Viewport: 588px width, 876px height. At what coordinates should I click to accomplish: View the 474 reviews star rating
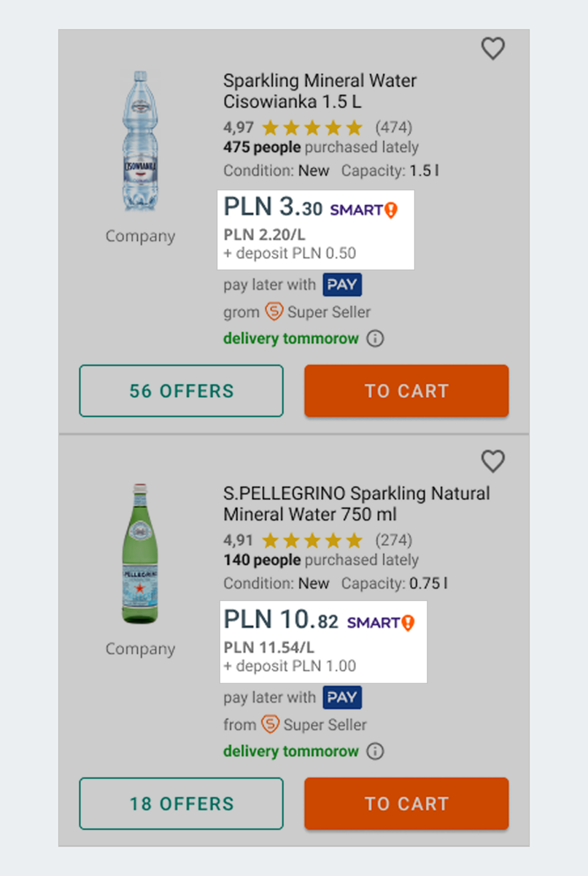tap(312, 128)
